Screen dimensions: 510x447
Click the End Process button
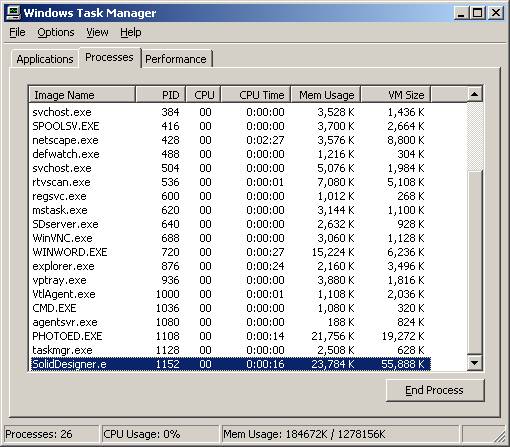point(435,390)
